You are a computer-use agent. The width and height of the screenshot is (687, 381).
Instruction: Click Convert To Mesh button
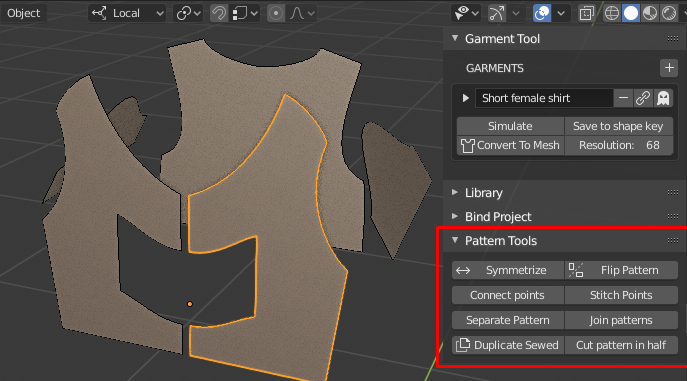510,145
